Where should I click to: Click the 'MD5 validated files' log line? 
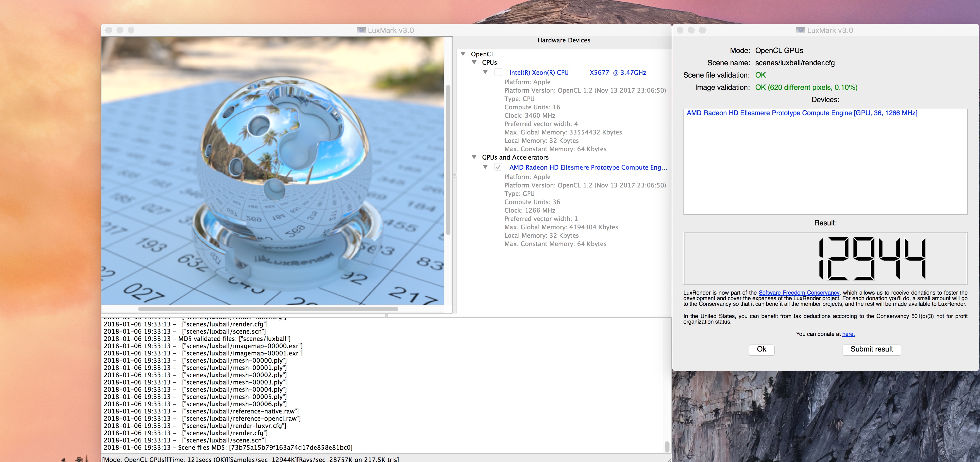197,339
